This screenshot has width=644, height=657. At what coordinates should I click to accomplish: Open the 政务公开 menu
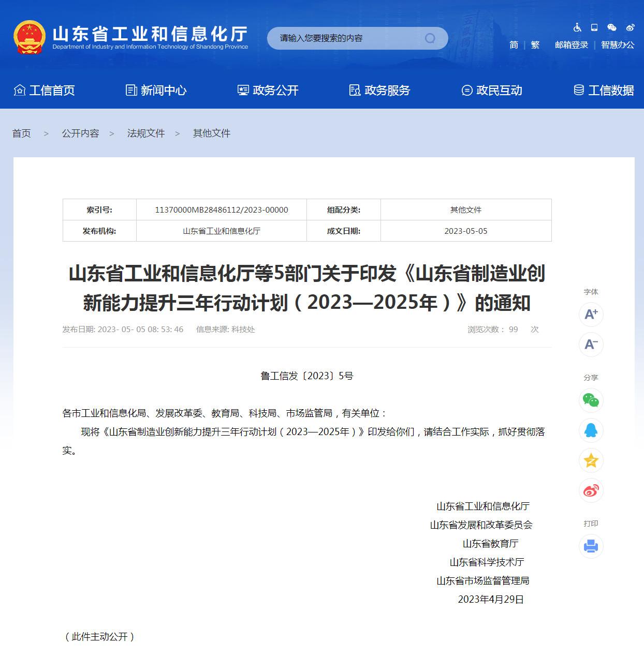pyautogui.click(x=268, y=91)
